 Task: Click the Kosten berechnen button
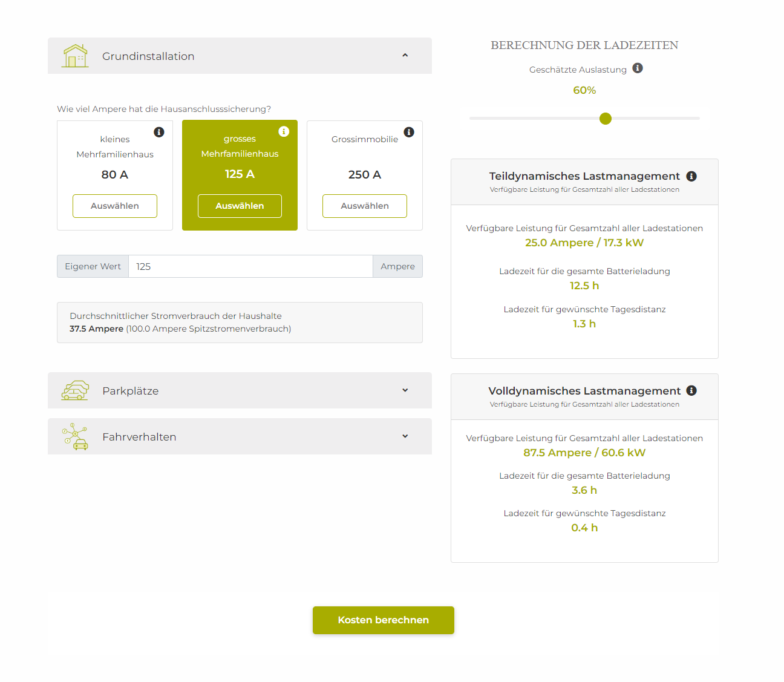(x=383, y=620)
